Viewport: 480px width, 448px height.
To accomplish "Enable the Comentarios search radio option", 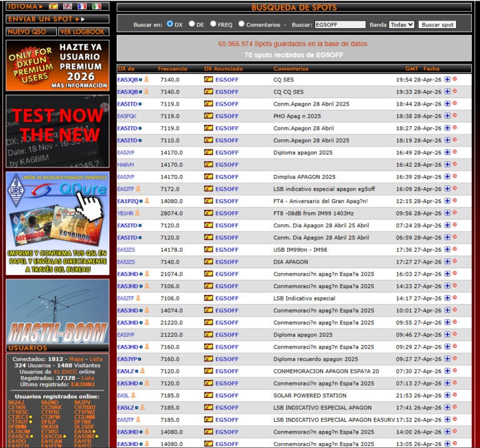I will click(241, 24).
